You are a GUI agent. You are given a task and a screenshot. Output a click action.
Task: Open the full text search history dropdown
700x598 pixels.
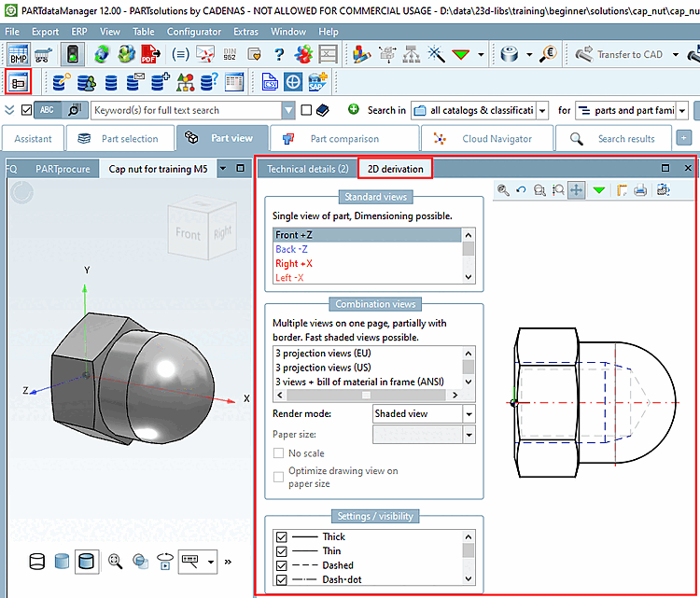(x=287, y=110)
